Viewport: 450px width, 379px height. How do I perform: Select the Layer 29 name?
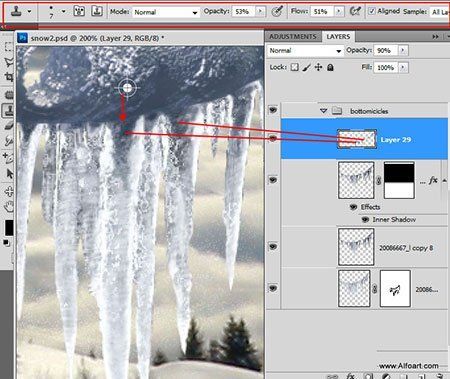pos(396,140)
